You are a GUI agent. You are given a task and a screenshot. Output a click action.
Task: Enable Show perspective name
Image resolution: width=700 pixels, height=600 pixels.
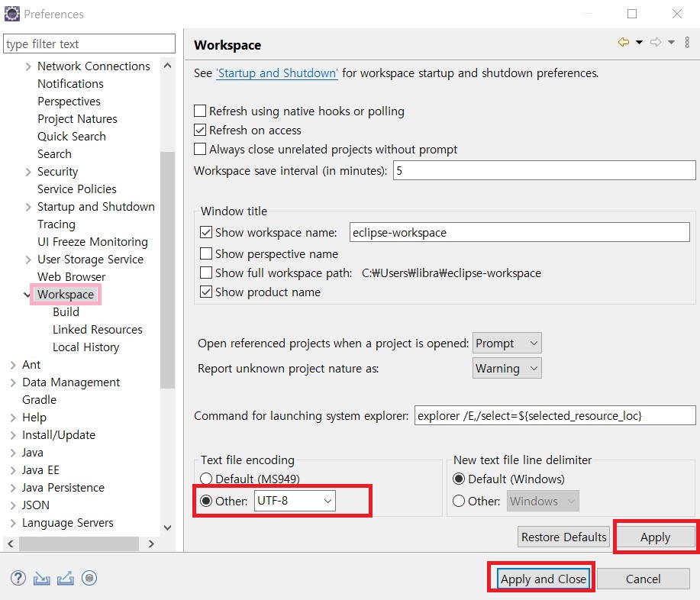pos(206,253)
